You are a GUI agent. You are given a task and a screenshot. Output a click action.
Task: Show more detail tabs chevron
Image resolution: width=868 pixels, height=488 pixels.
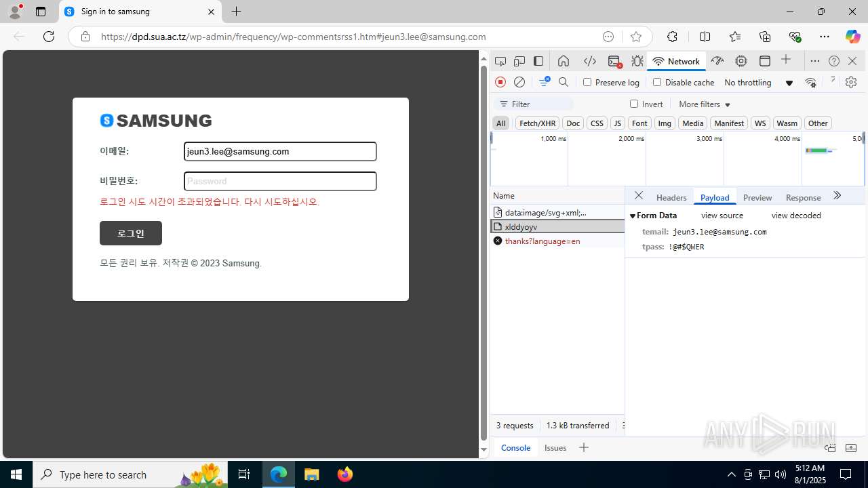pos(837,196)
